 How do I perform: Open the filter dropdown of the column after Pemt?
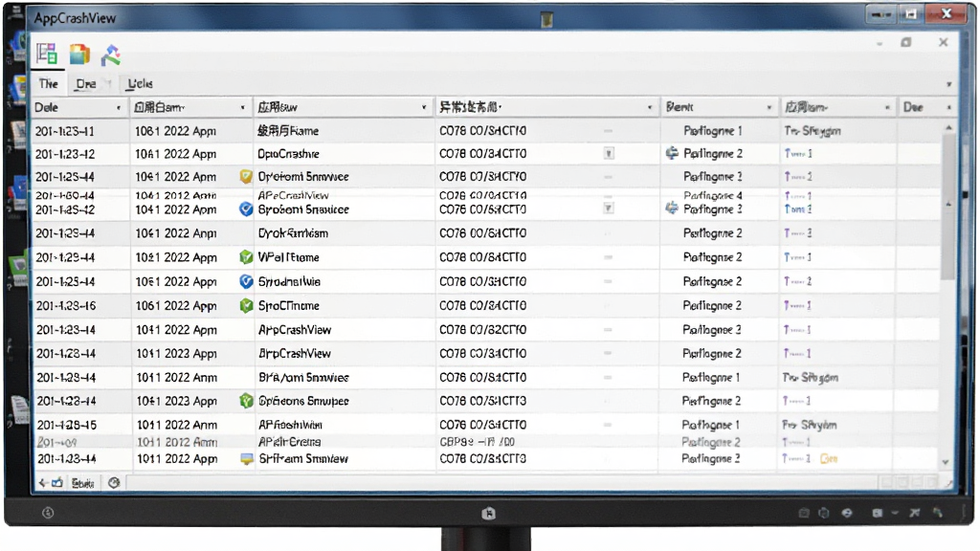coord(887,108)
